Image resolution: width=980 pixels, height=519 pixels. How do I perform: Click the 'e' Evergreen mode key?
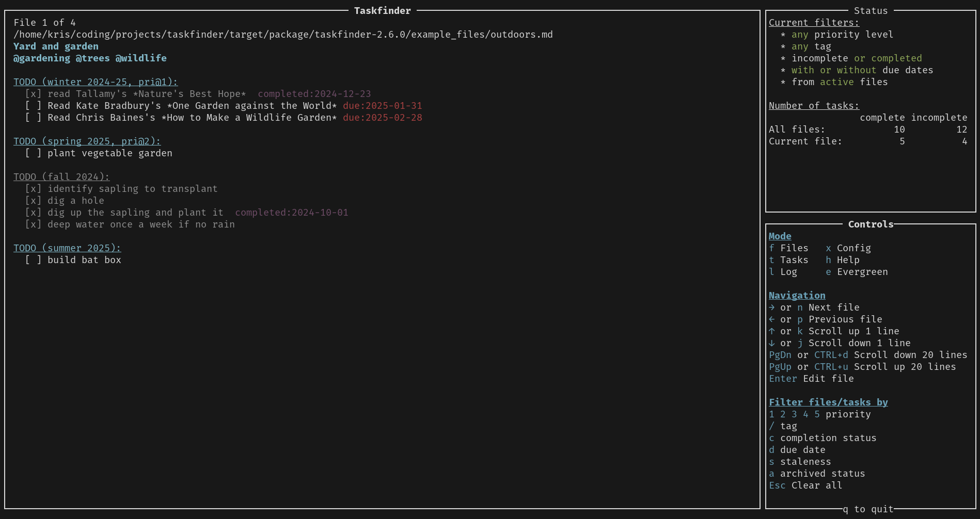pyautogui.click(x=828, y=272)
